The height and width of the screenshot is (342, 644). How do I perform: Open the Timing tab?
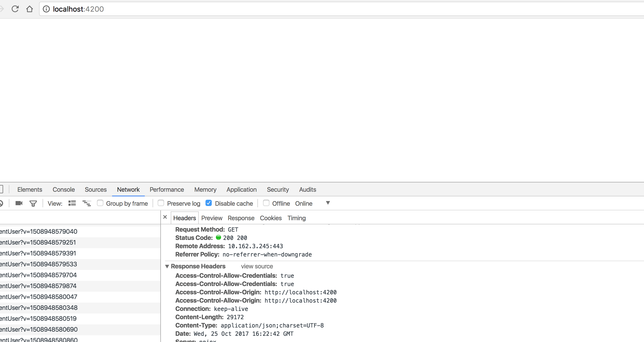coord(297,218)
